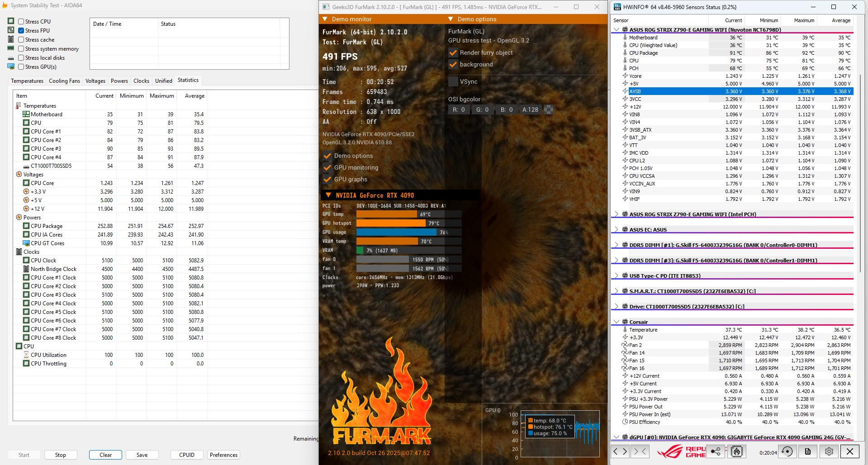Click the monitor icon beside Stress GPU(s)
Image resolution: width=868 pixels, height=465 pixels.
coord(11,66)
